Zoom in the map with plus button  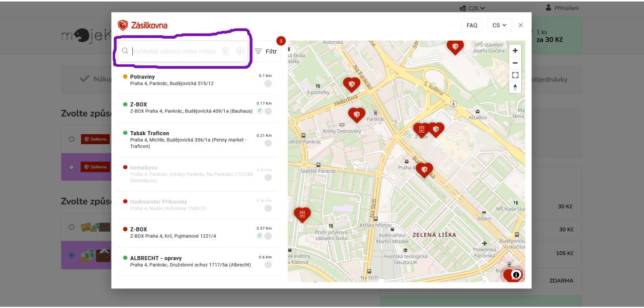[515, 51]
